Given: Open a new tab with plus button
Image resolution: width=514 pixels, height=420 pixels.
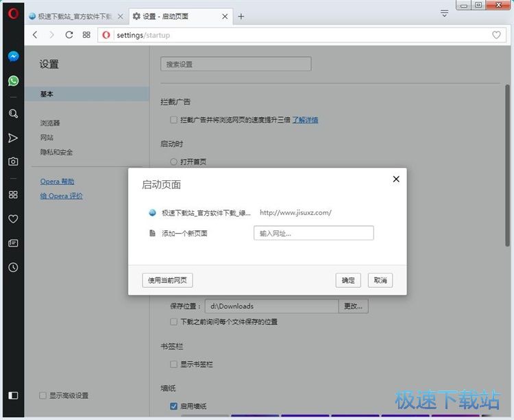Looking at the screenshot, I should (241, 16).
